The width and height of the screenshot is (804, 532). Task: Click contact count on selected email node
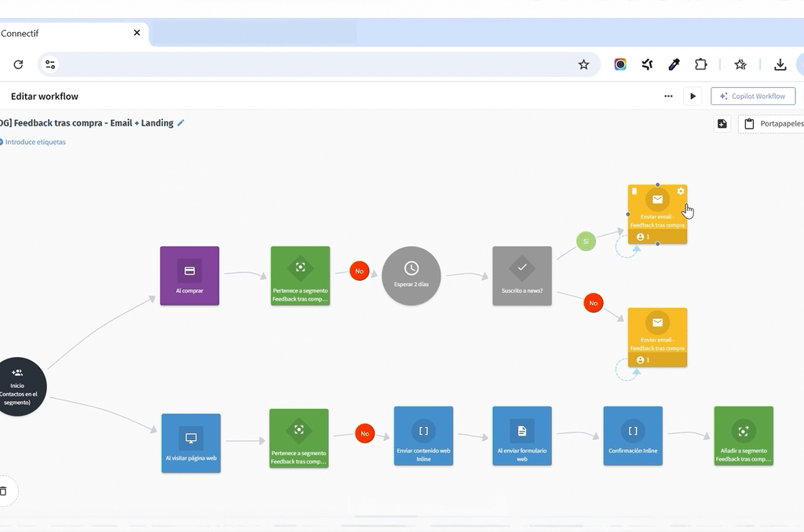coord(643,237)
